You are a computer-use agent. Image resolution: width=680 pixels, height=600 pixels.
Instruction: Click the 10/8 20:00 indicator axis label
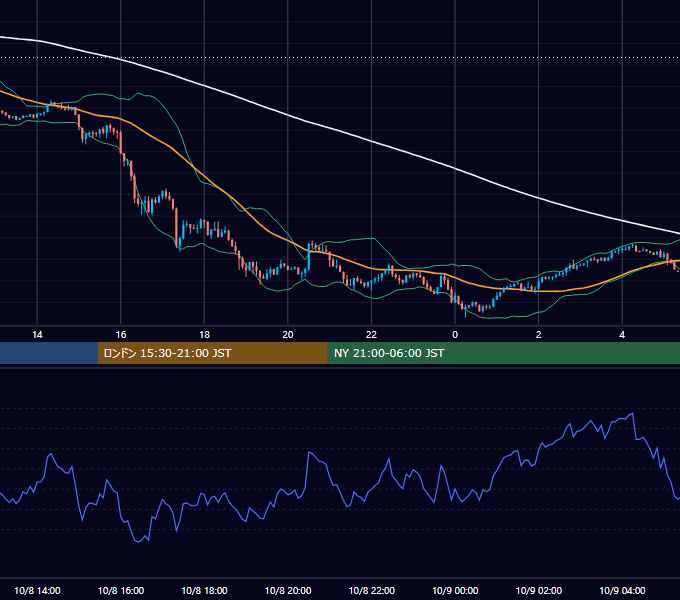[x=288, y=590]
